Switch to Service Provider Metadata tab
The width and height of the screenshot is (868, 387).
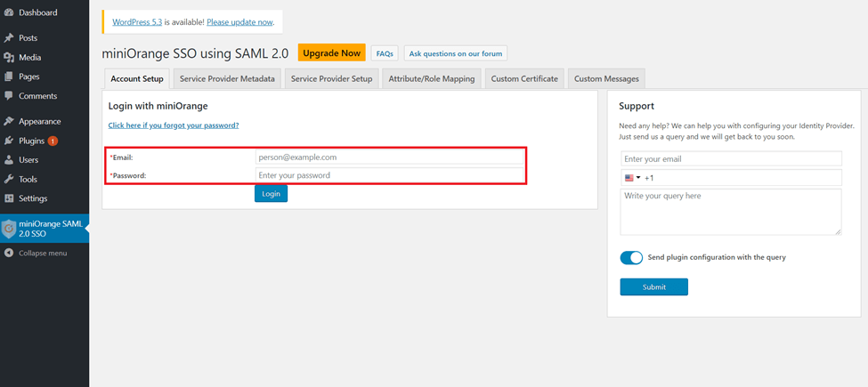[227, 78]
